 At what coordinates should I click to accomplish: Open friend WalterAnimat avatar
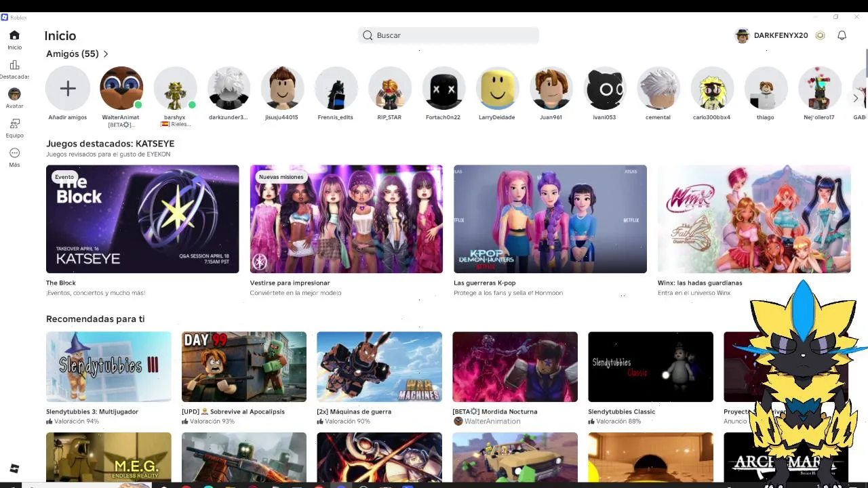(121, 88)
